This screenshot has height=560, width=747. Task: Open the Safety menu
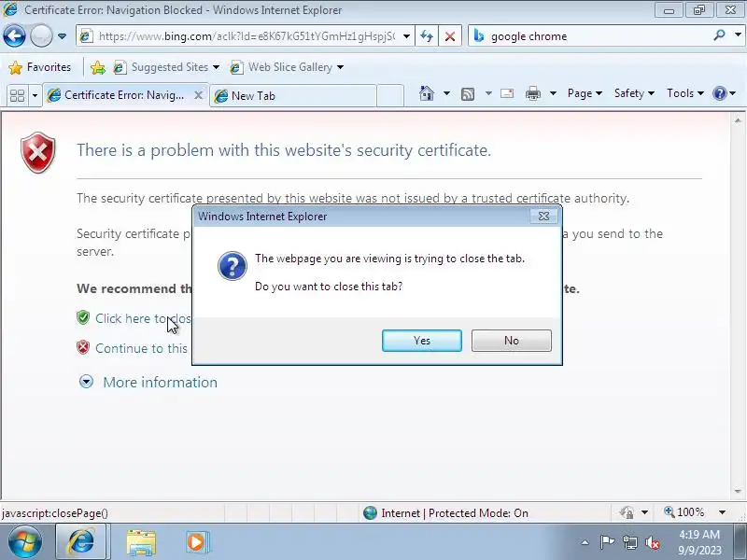(634, 93)
